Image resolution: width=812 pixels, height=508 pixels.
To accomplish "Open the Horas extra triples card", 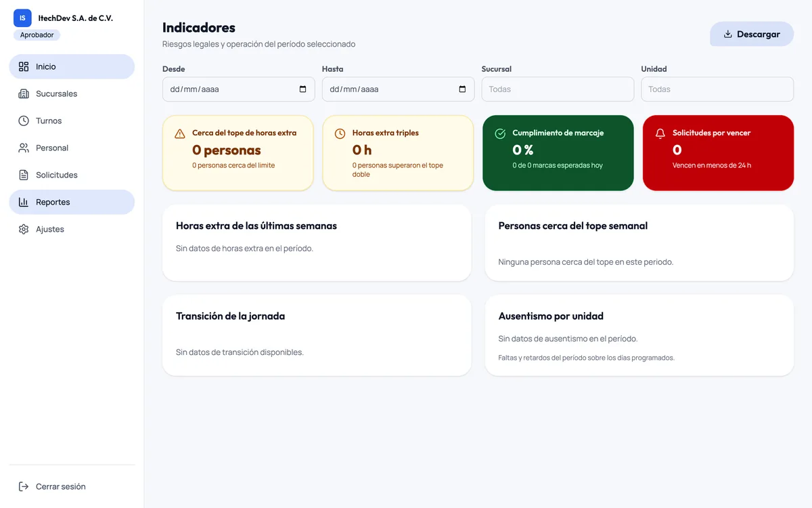I will (x=398, y=153).
